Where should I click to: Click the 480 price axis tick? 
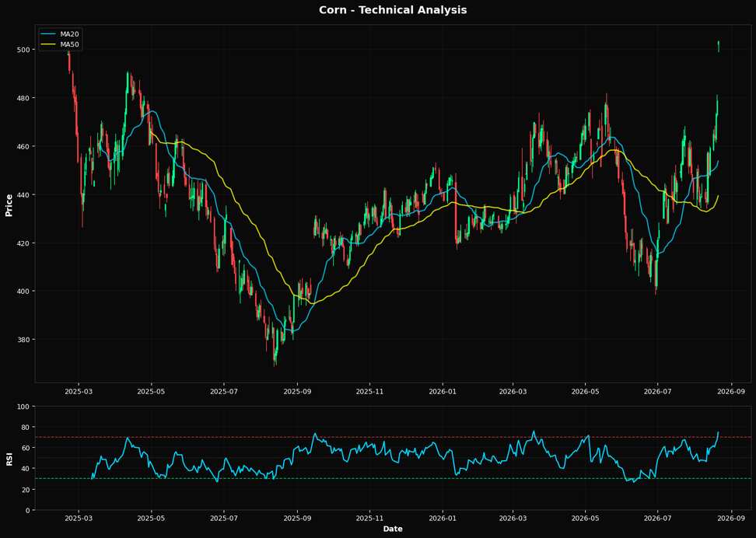(23, 98)
